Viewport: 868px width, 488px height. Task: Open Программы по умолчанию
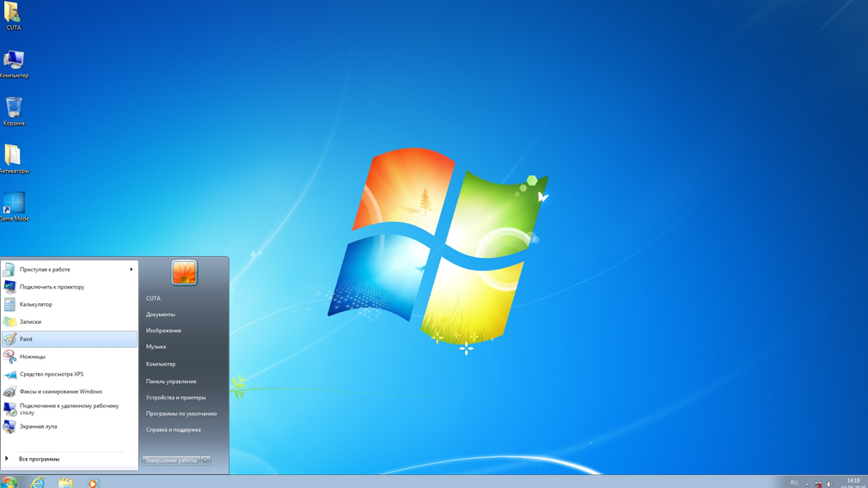coord(181,413)
